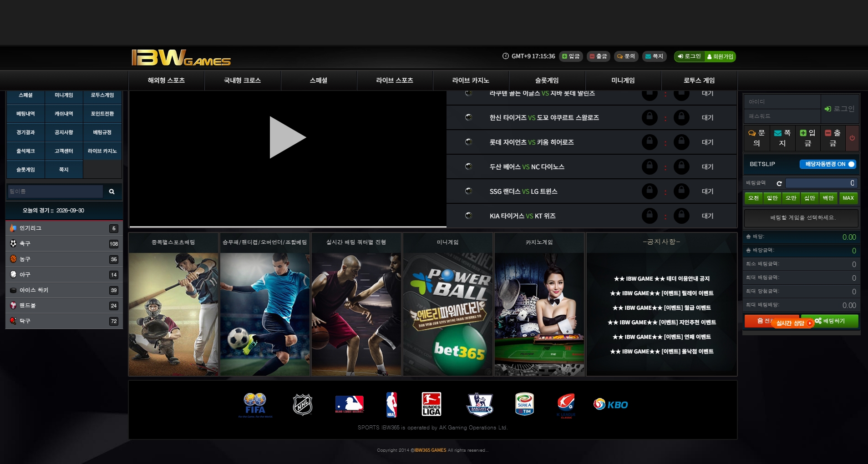868x464 pixels.
Task: Click 회원가입 sign-up button in header
Action: pyautogui.click(x=720, y=56)
